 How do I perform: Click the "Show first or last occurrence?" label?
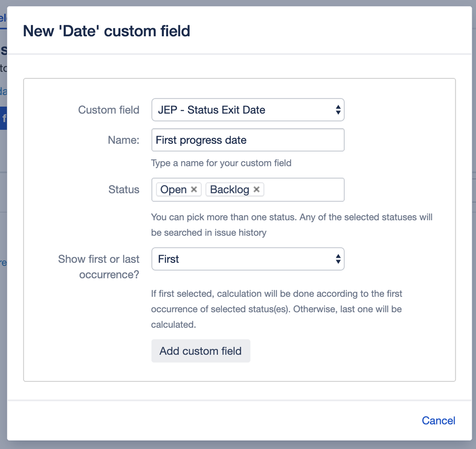pyautogui.click(x=99, y=267)
